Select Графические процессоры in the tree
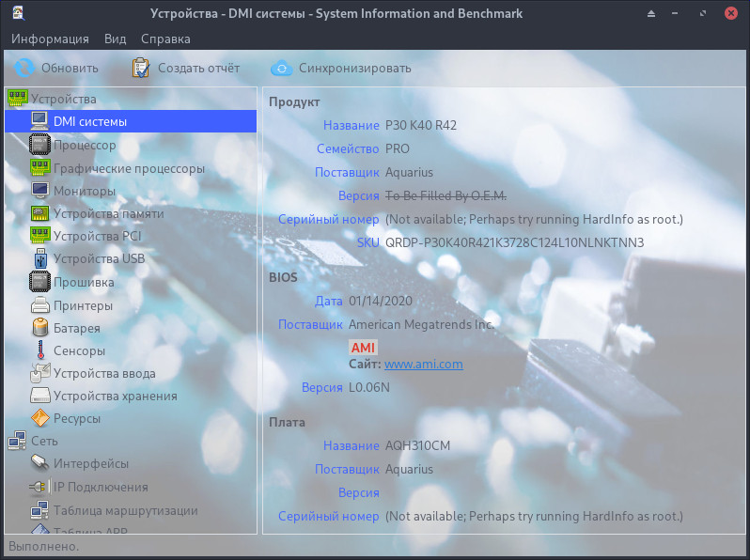This screenshot has width=750, height=560. [x=129, y=168]
